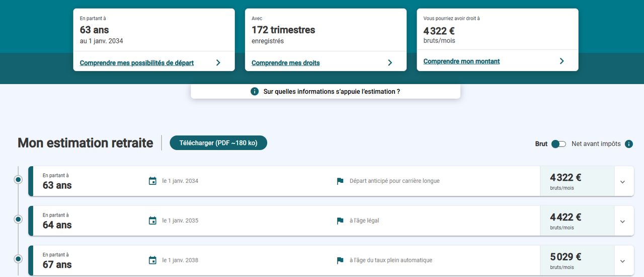The image size is (644, 277).
Task: Click 'Net avant impôts' label
Action: coord(596,144)
